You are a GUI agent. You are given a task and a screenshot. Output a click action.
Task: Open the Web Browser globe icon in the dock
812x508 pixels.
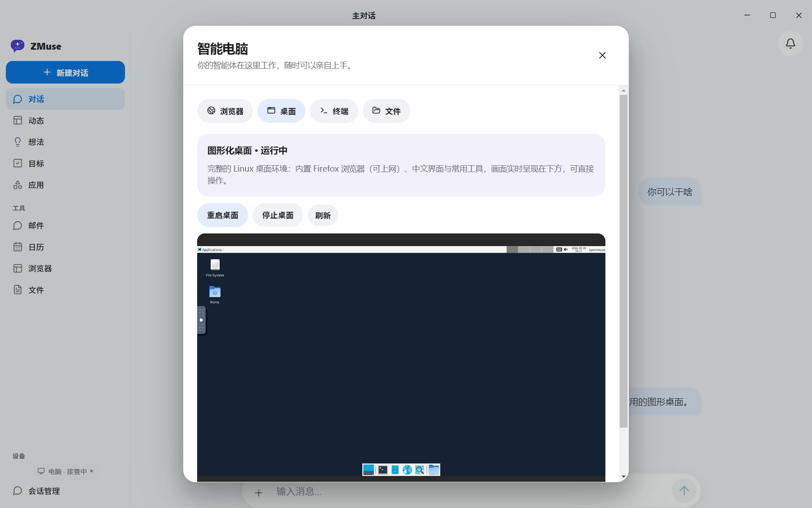click(x=407, y=470)
